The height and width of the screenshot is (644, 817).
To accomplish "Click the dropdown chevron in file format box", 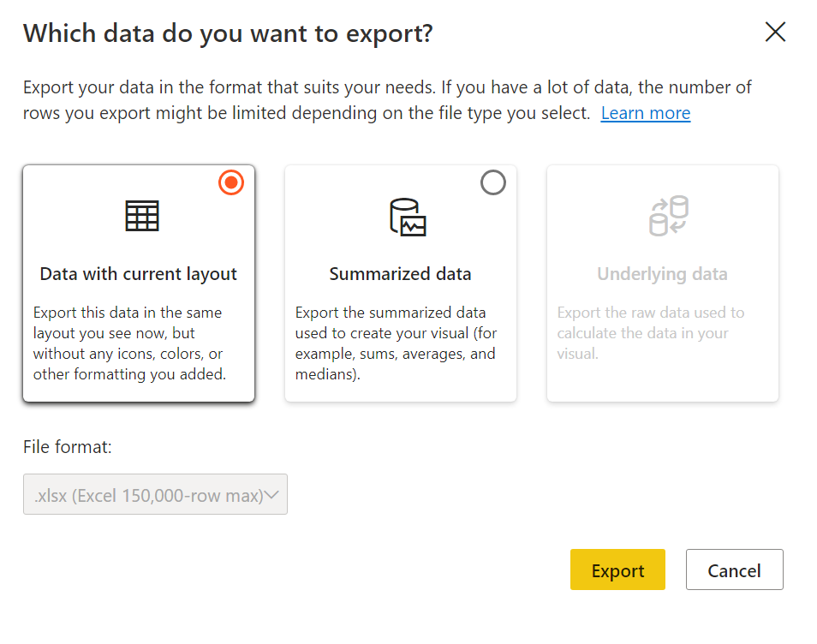I will point(271,494).
